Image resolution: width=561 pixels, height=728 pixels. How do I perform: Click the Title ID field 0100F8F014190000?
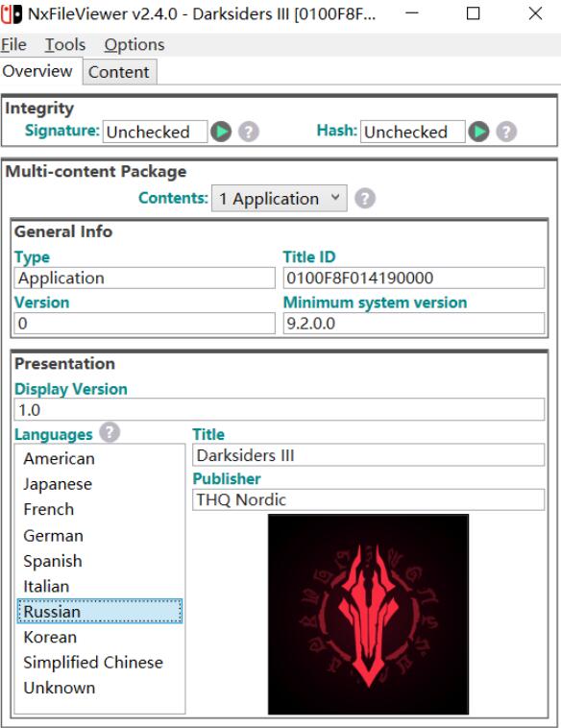coord(414,278)
